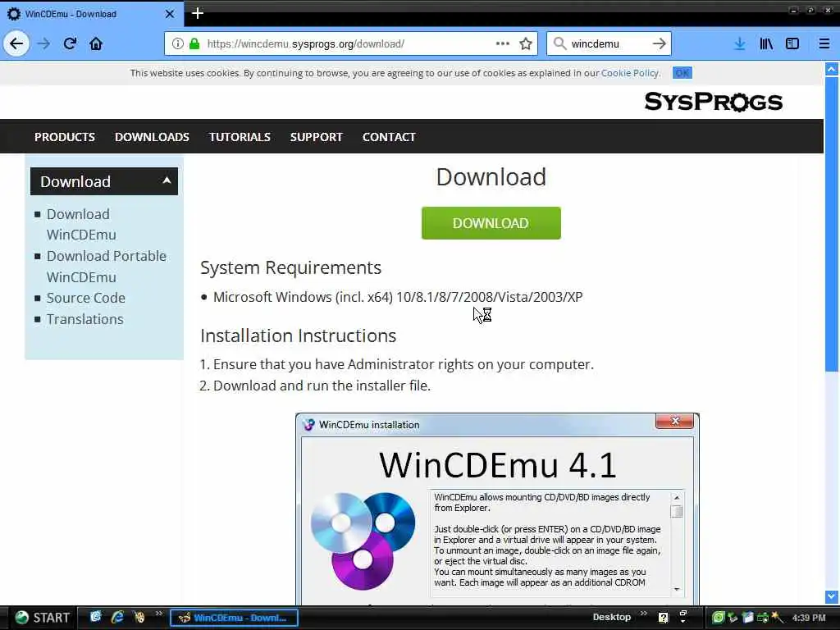Open the Translations sidebar link
This screenshot has width=840, height=630.
[x=84, y=319]
